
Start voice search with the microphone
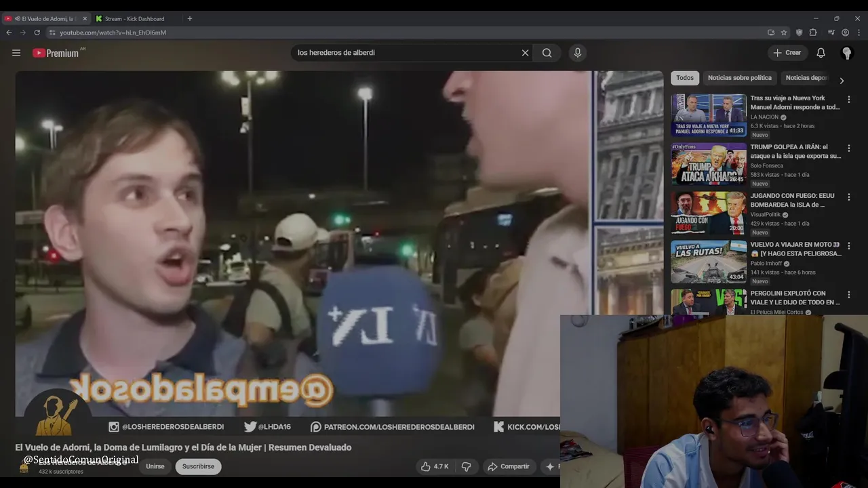pos(578,53)
